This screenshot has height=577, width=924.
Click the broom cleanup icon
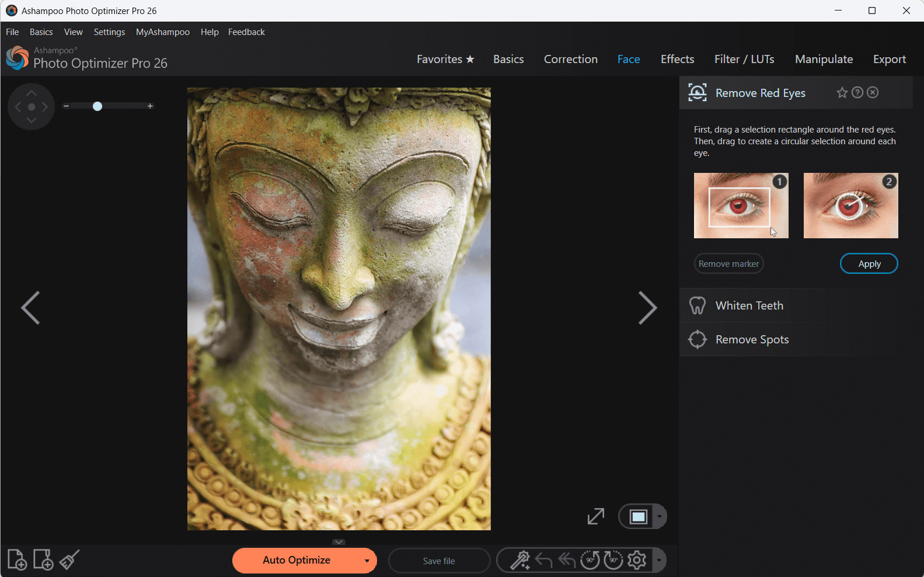coord(69,560)
